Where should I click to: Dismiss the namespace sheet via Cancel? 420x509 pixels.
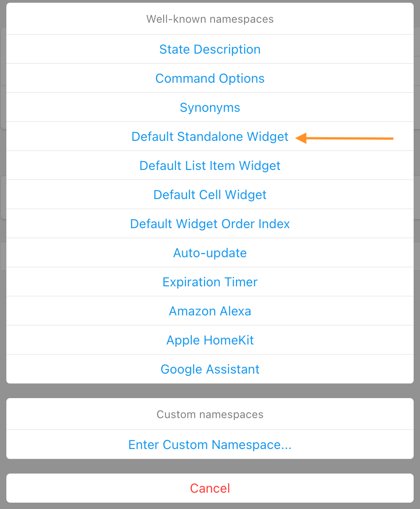click(210, 488)
